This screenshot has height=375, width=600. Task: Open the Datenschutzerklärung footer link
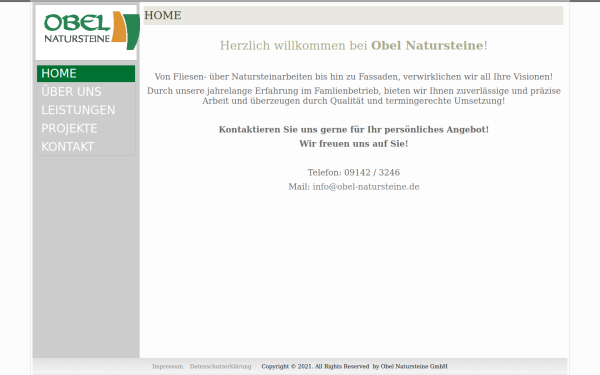tap(220, 367)
